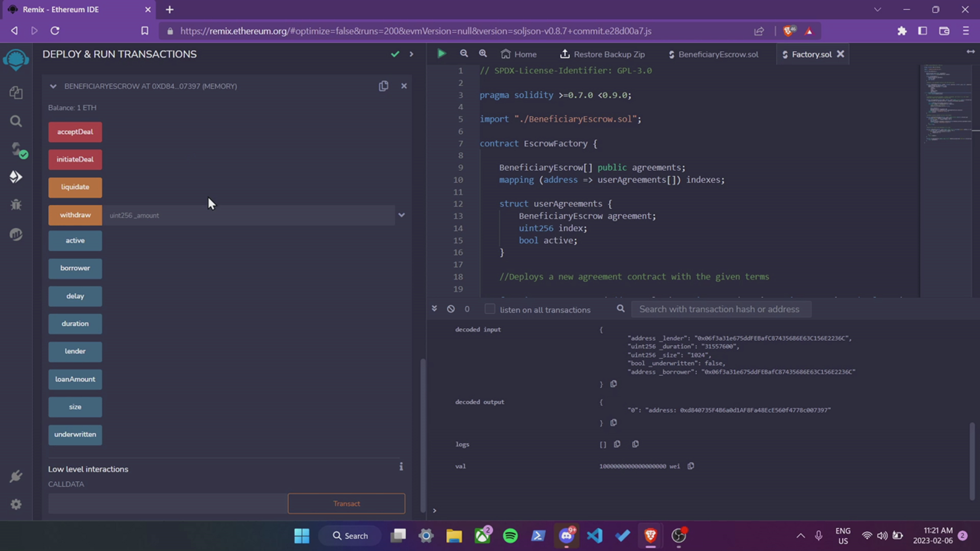Collapse the BENEFICIARYESCROW instance panel
This screenshot has height=551, width=980.
[x=53, y=86]
